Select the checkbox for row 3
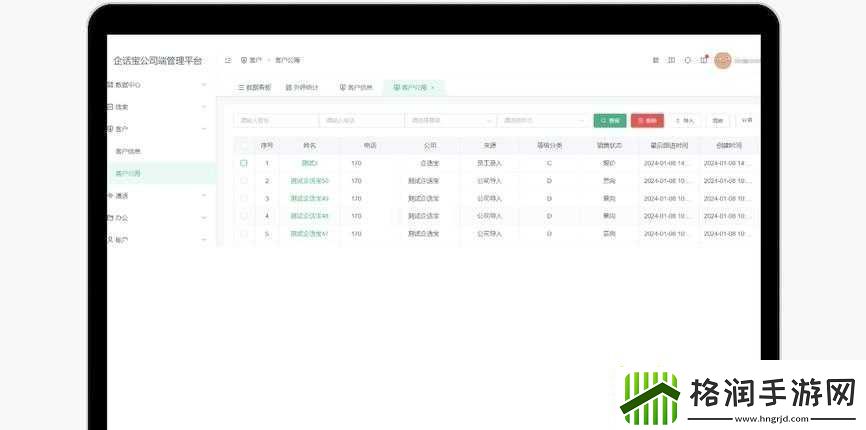Screen dimensions: 866x430 [244, 199]
